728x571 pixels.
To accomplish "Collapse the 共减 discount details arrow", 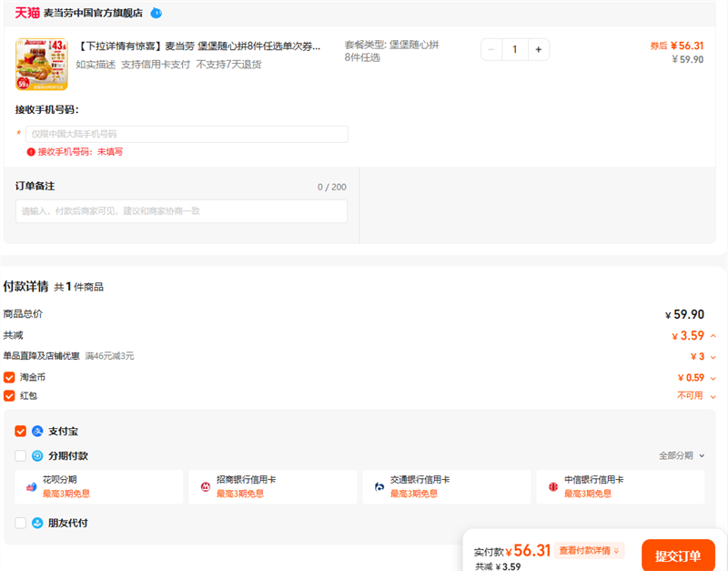I will tap(713, 336).
